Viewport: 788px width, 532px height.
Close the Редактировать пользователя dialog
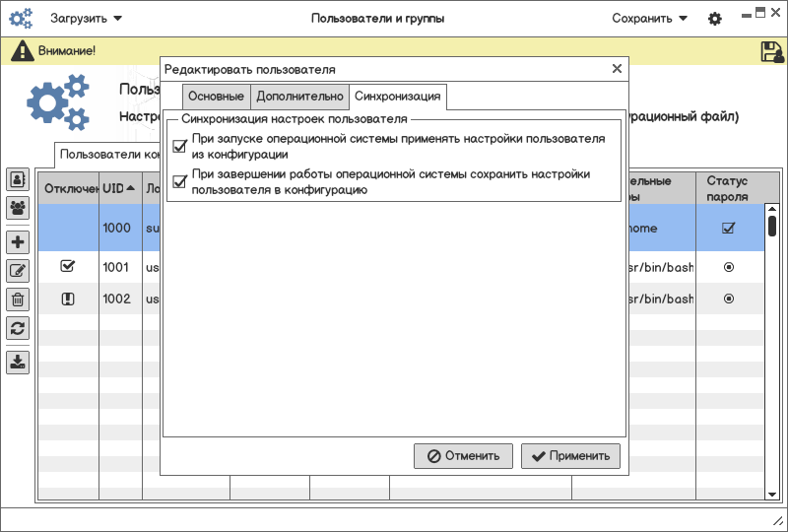click(x=618, y=69)
